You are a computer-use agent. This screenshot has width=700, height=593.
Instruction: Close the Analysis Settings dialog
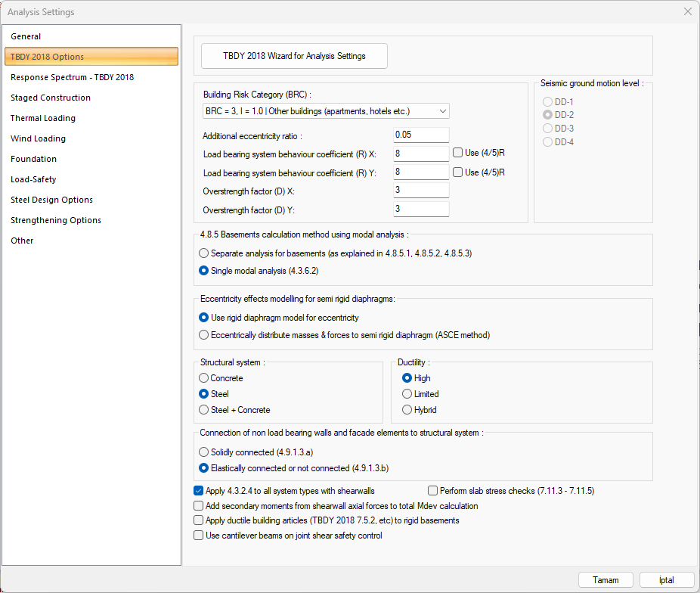click(x=687, y=11)
